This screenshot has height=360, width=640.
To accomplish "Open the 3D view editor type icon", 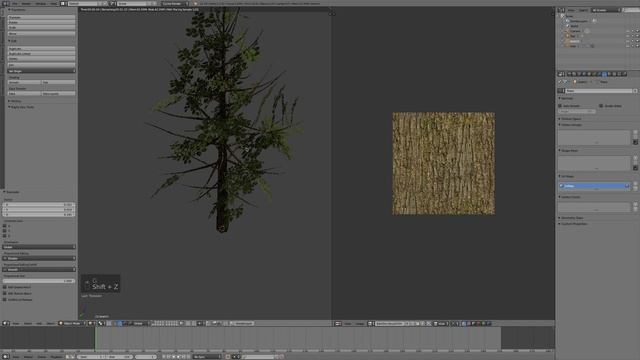I will (5, 323).
